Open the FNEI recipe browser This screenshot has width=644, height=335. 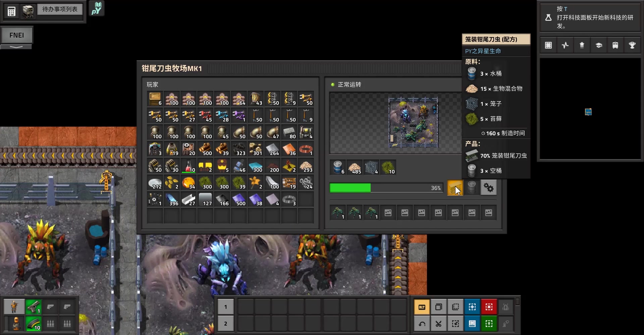tap(16, 35)
